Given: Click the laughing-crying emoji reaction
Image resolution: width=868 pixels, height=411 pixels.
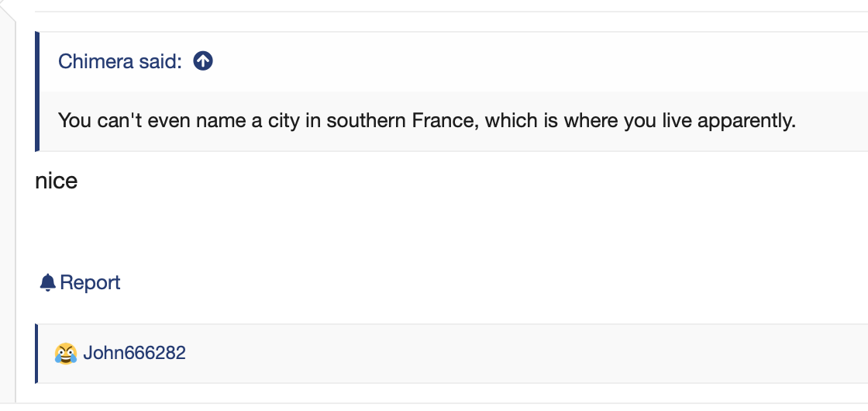Looking at the screenshot, I should tap(66, 354).
